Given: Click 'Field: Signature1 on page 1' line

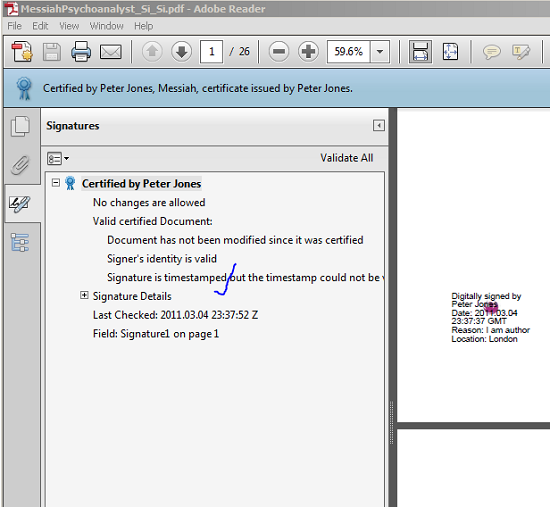Looking at the screenshot, I should (x=156, y=334).
